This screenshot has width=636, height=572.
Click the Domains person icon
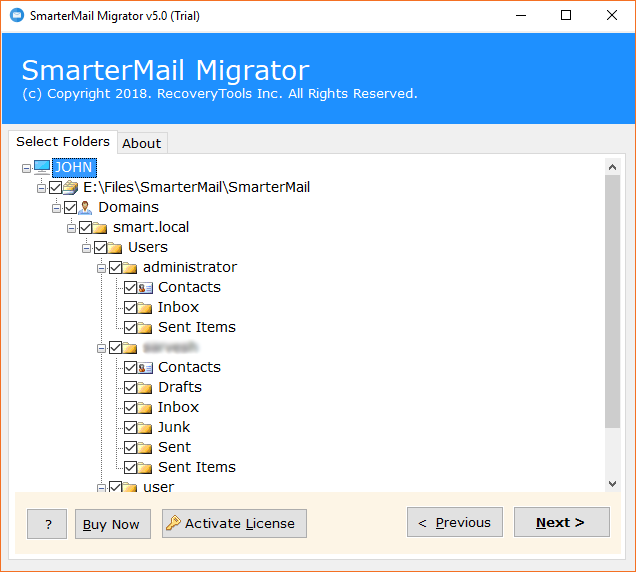85,207
